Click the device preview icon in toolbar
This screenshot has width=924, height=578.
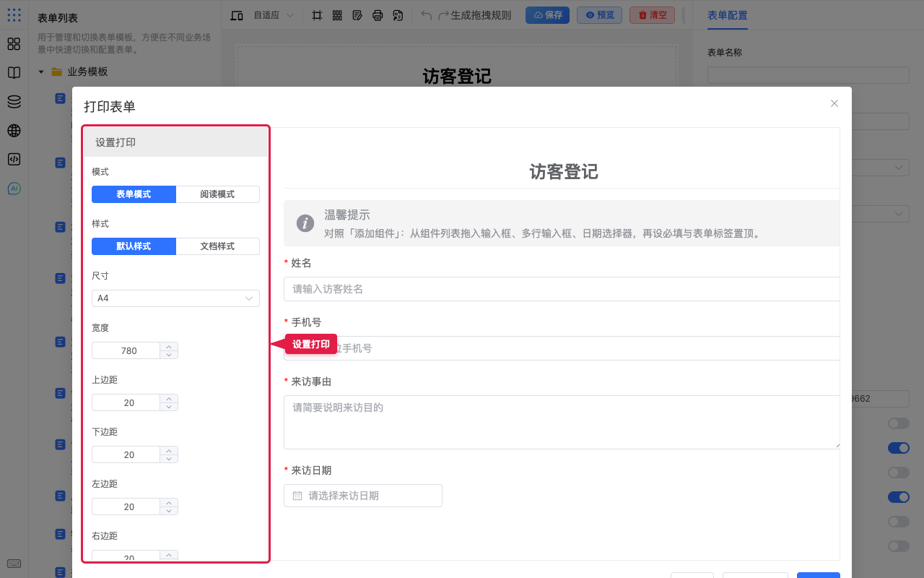click(x=237, y=15)
